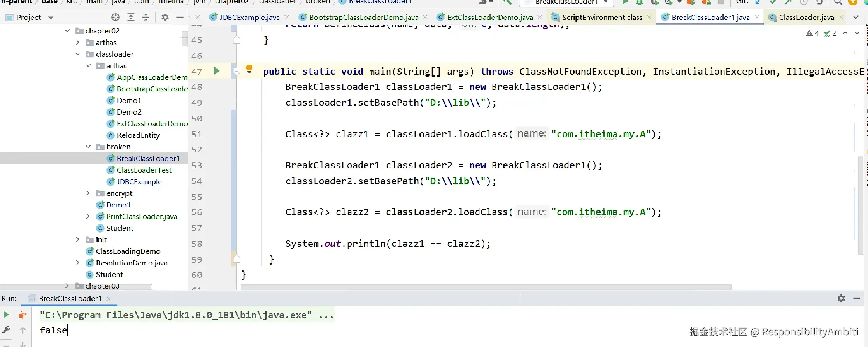Viewport: 868px width, 347px height.
Task: Locate current file in Project tree
Action: [x=116, y=17]
